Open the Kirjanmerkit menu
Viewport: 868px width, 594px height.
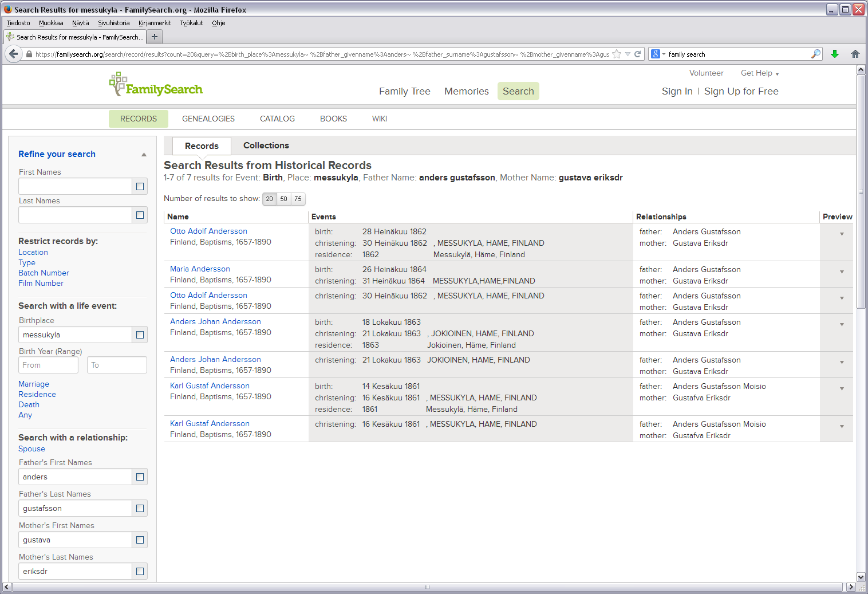coord(155,23)
